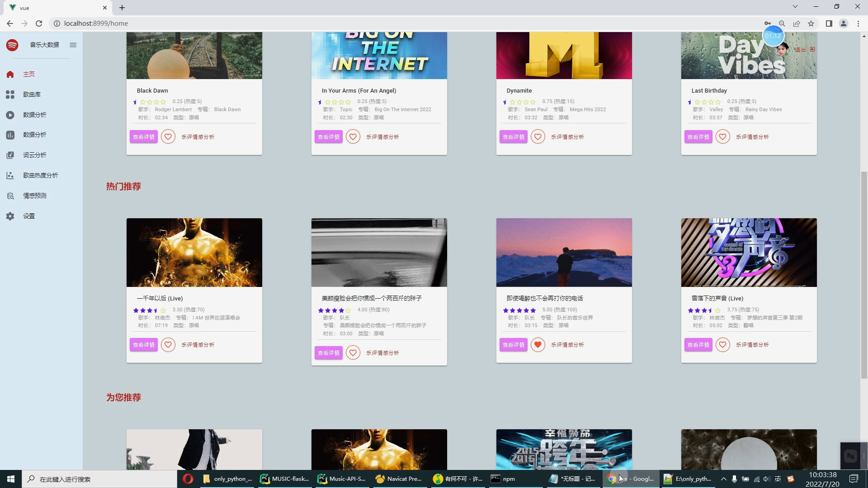The height and width of the screenshot is (488, 868).
Task: Open 歌曲库 grid icon in sidebar
Action: pyautogui.click(x=10, y=94)
